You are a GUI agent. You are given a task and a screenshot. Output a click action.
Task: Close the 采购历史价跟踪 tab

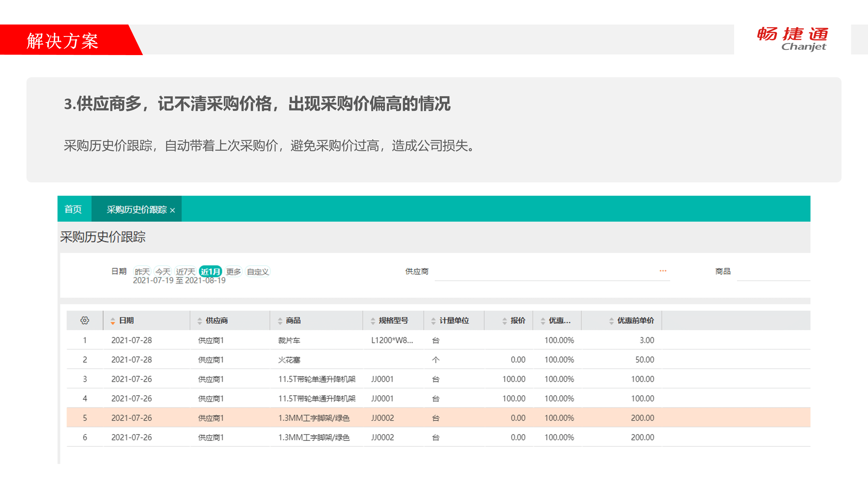[173, 210]
